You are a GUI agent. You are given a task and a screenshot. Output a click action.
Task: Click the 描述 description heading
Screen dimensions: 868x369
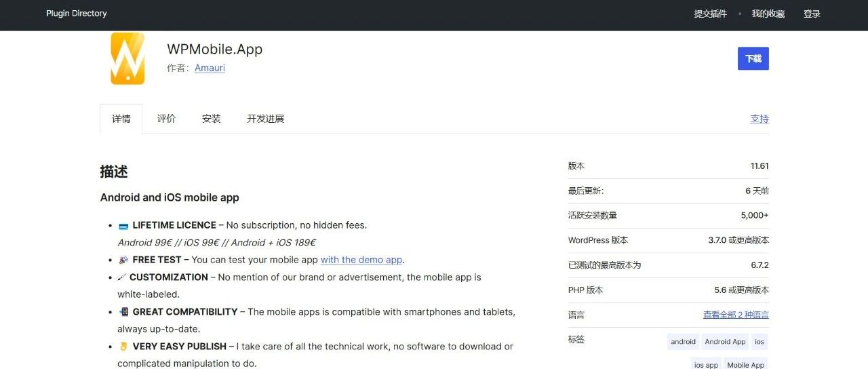[114, 172]
